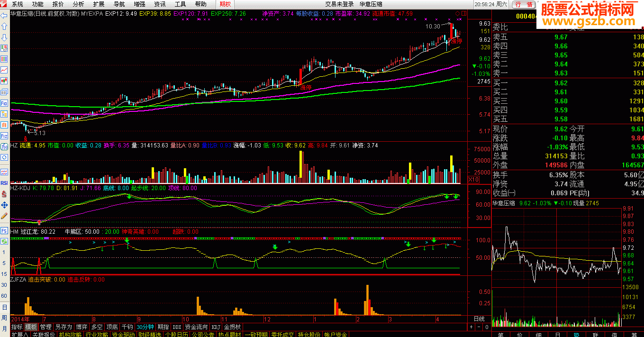Open the 一致预期 bottom tab
Viewport: 644px width, 337px height.
coord(256,334)
